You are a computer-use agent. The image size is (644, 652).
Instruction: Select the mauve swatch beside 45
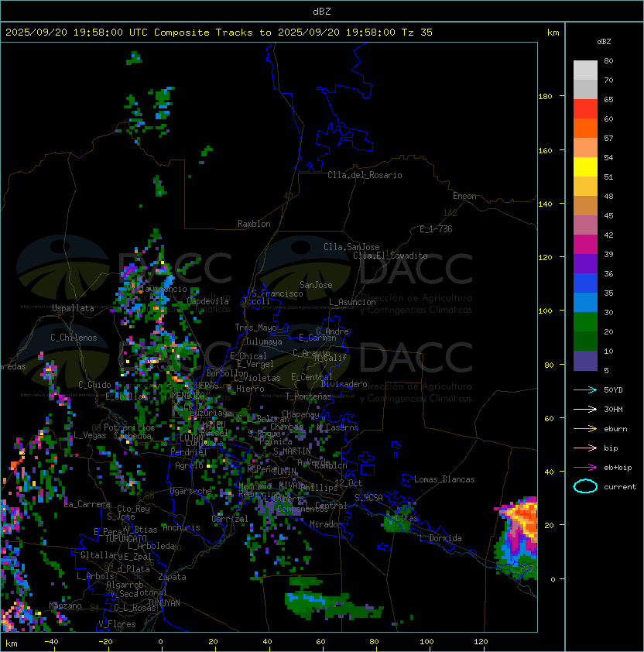(585, 225)
